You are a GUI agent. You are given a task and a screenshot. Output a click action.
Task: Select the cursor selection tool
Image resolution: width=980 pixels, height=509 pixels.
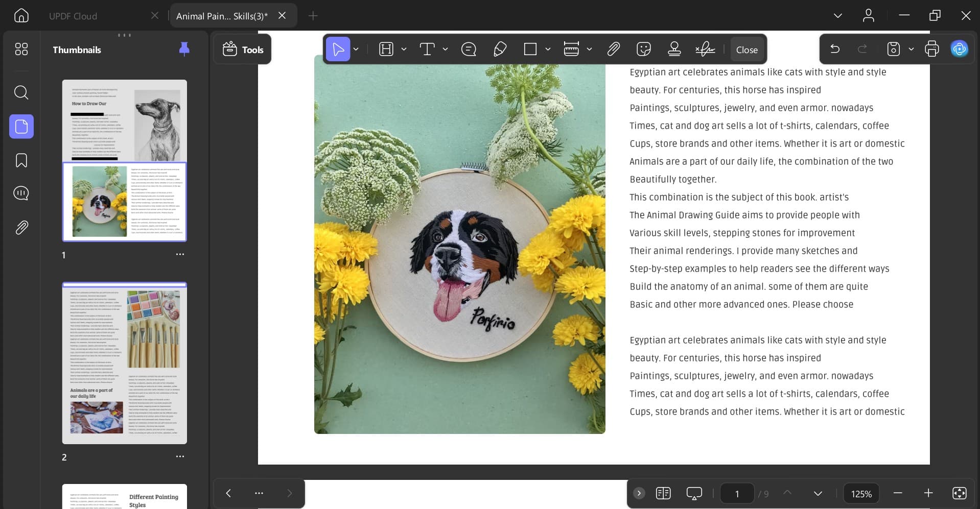tap(338, 50)
